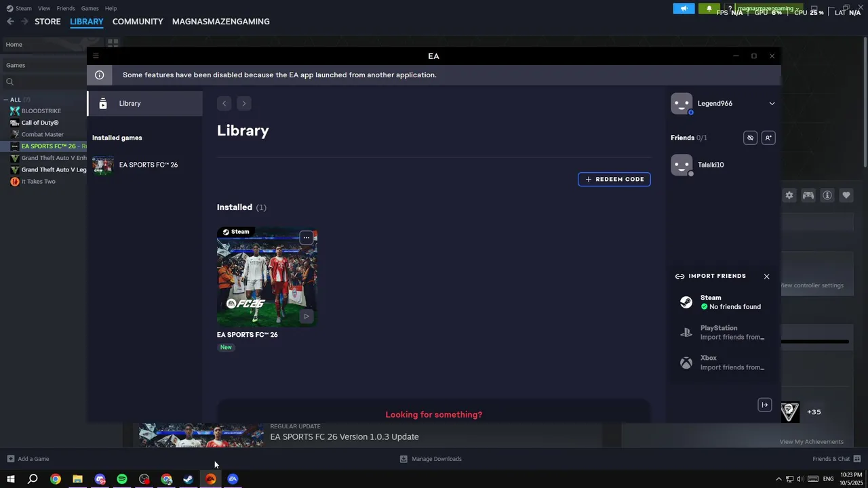Close the Import Friends panel
Viewport: 868px width, 488px height.
[767, 277]
